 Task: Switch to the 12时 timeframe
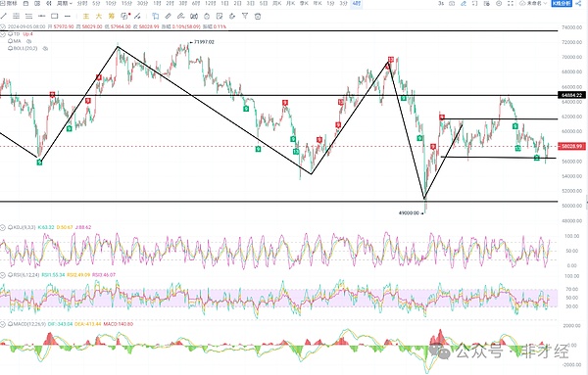211,3
